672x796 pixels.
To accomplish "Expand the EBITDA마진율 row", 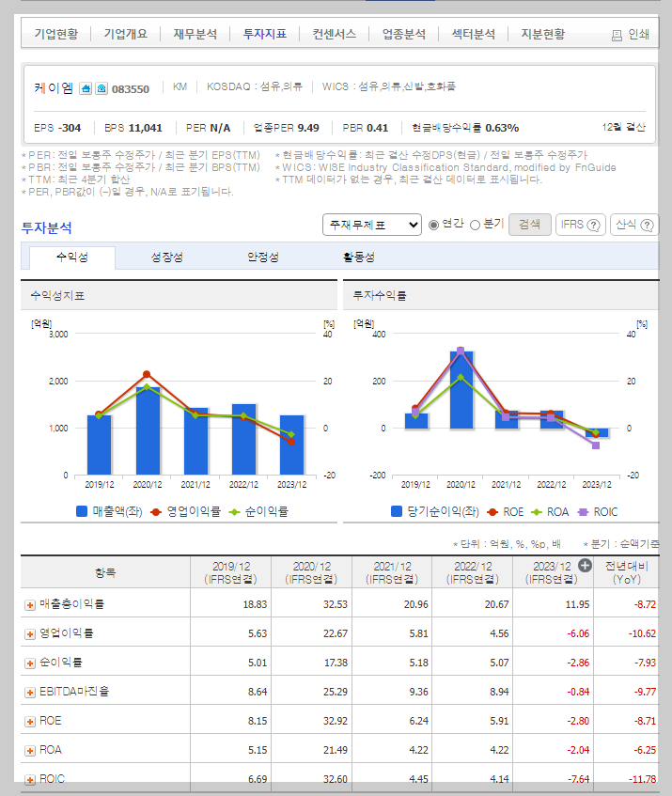I will coord(30,693).
